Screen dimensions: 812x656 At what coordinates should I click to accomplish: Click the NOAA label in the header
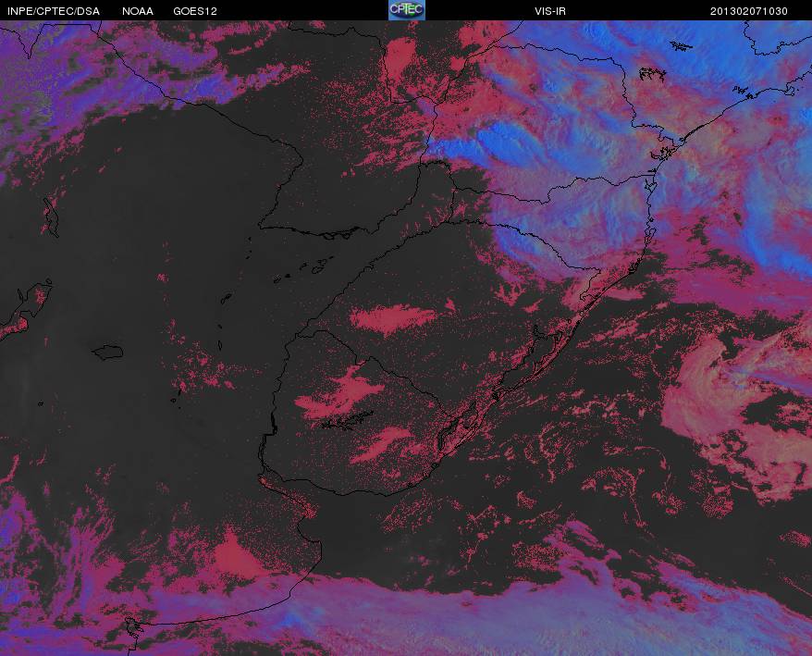click(138, 11)
